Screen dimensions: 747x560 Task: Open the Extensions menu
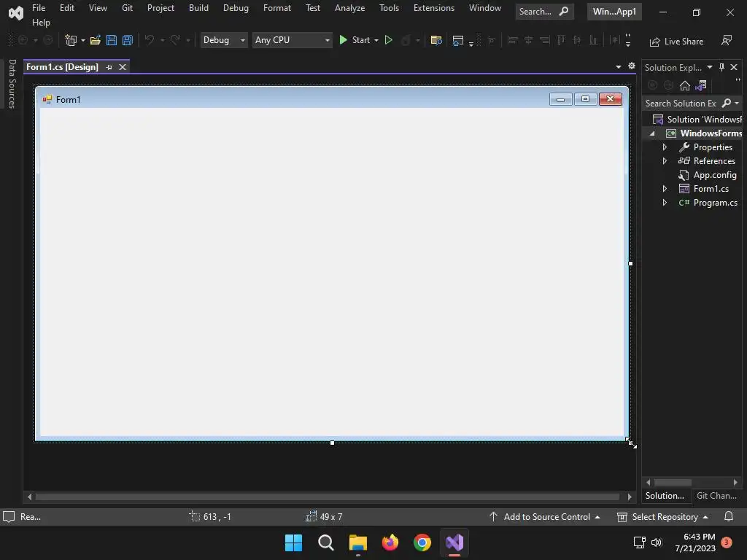coord(434,7)
